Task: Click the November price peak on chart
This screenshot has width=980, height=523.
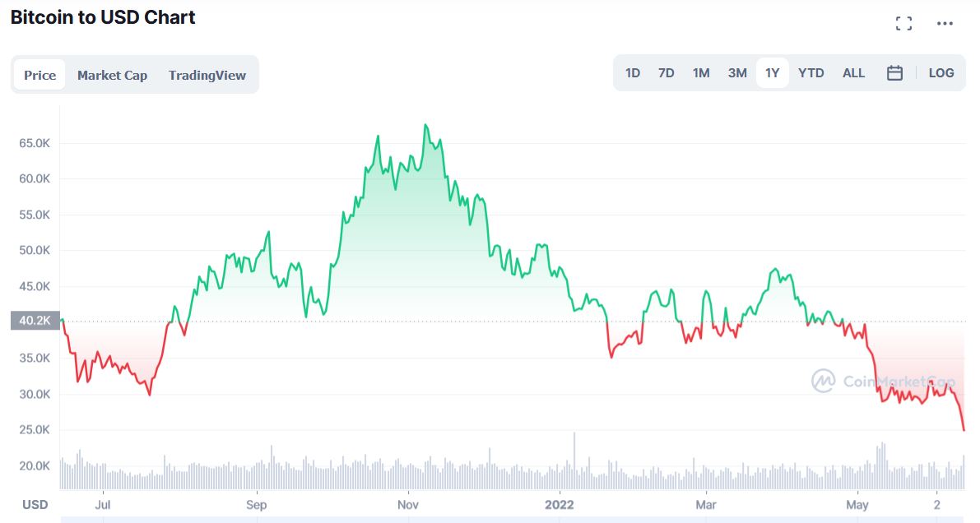Action: pos(425,125)
